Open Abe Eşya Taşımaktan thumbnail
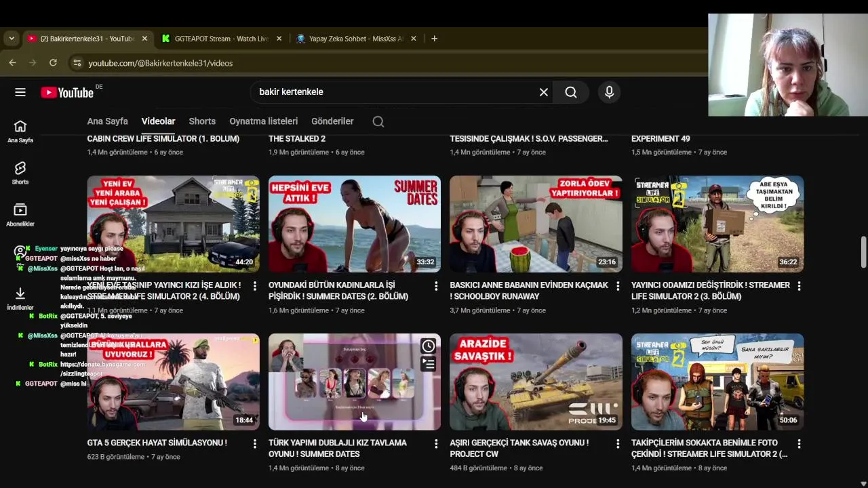The height and width of the screenshot is (488, 868). point(717,224)
